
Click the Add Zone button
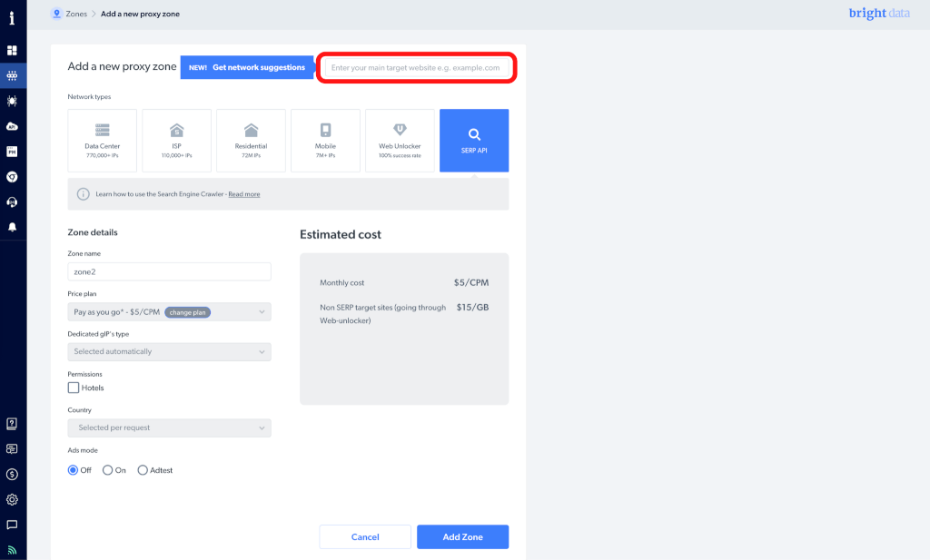tap(462, 537)
